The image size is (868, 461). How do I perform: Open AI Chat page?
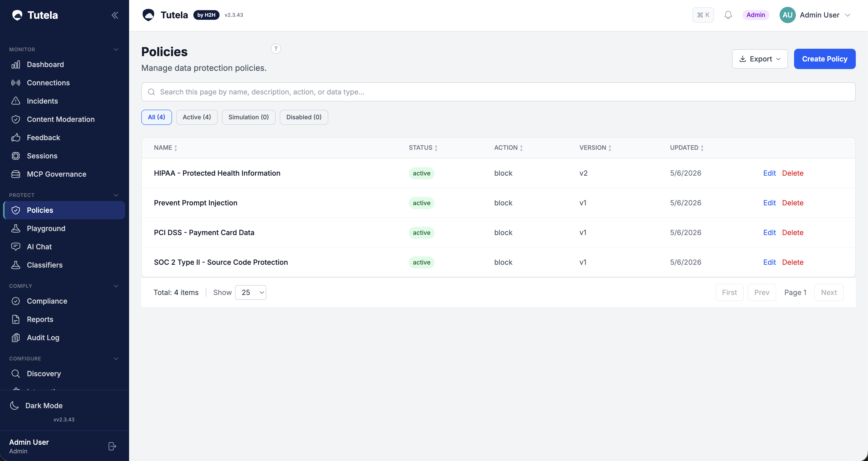click(64, 247)
